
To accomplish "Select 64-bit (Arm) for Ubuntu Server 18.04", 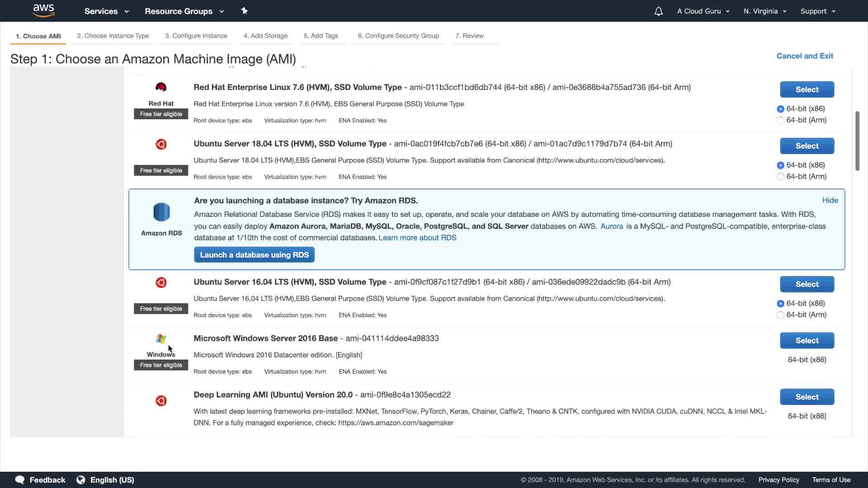I will click(x=780, y=177).
